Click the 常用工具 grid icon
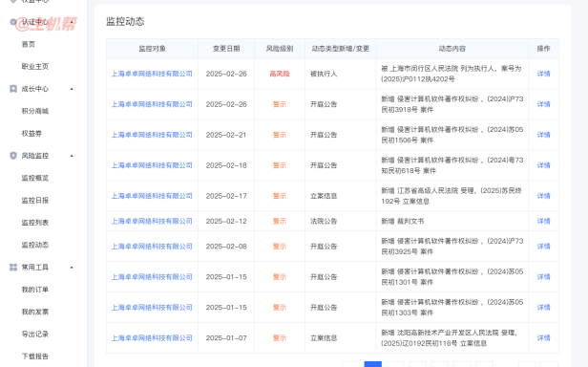This screenshot has width=588, height=367. coord(13,267)
